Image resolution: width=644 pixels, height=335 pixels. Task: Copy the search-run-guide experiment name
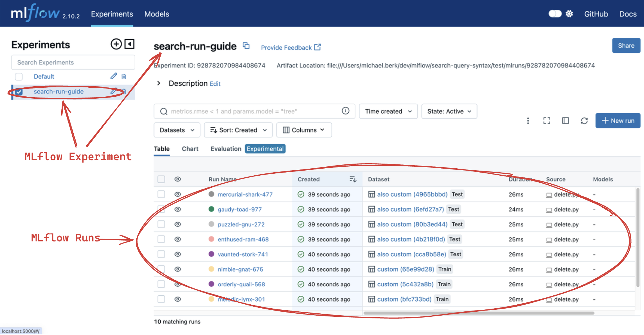(x=246, y=46)
